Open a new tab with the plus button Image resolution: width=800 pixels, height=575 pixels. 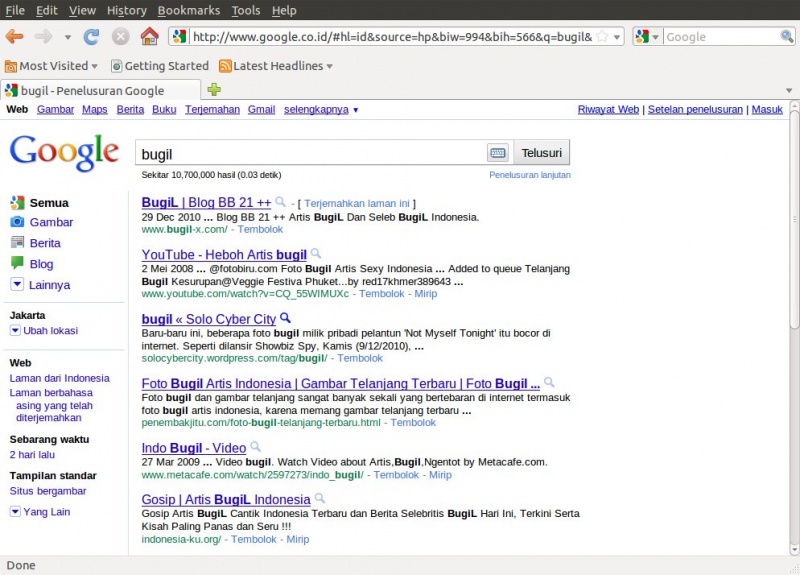pos(214,90)
